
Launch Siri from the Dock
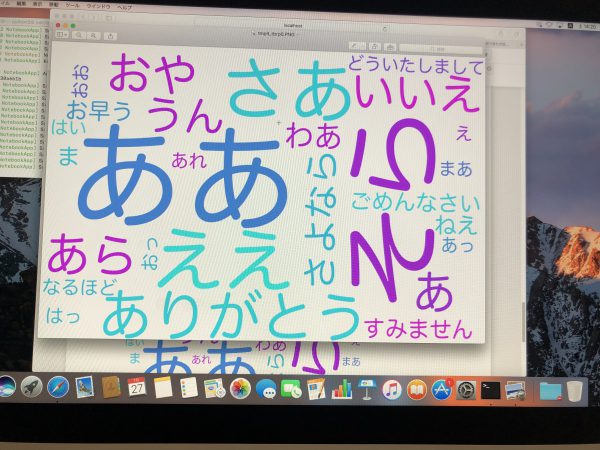(x=7, y=386)
